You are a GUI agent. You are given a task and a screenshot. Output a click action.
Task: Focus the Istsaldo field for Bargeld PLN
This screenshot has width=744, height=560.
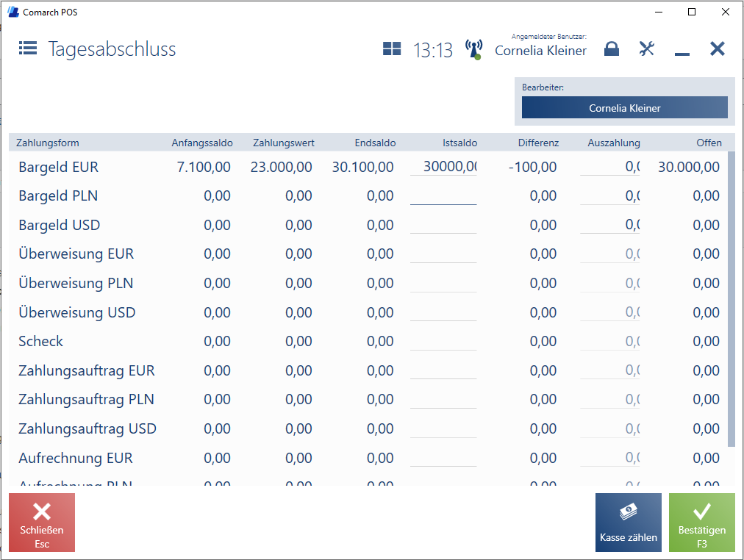(x=443, y=195)
